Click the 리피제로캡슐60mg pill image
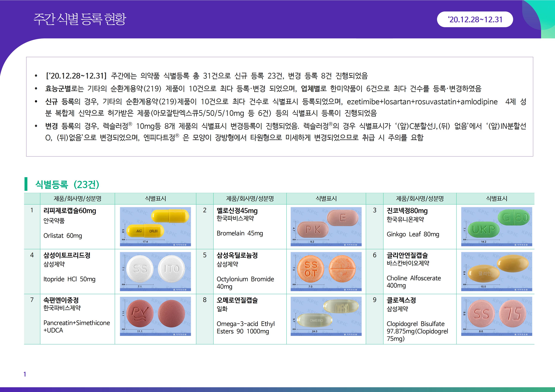The height and width of the screenshot is (392, 555). click(155, 227)
